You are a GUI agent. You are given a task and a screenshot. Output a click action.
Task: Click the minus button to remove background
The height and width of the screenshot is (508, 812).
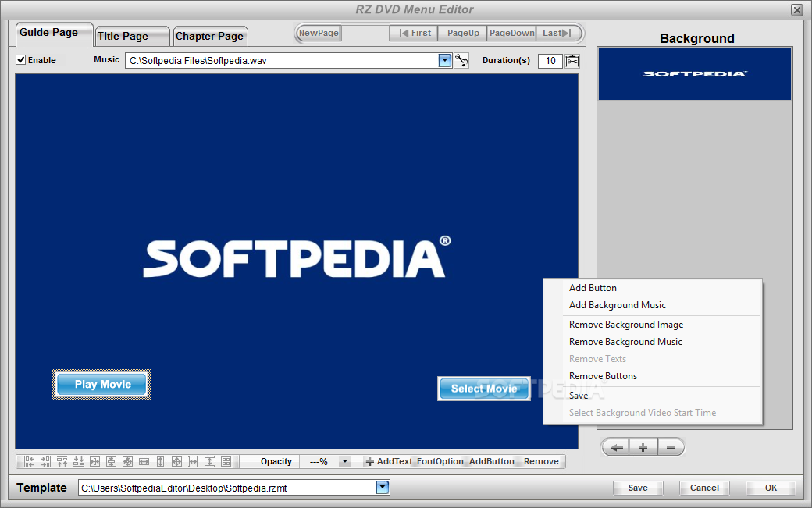671,447
